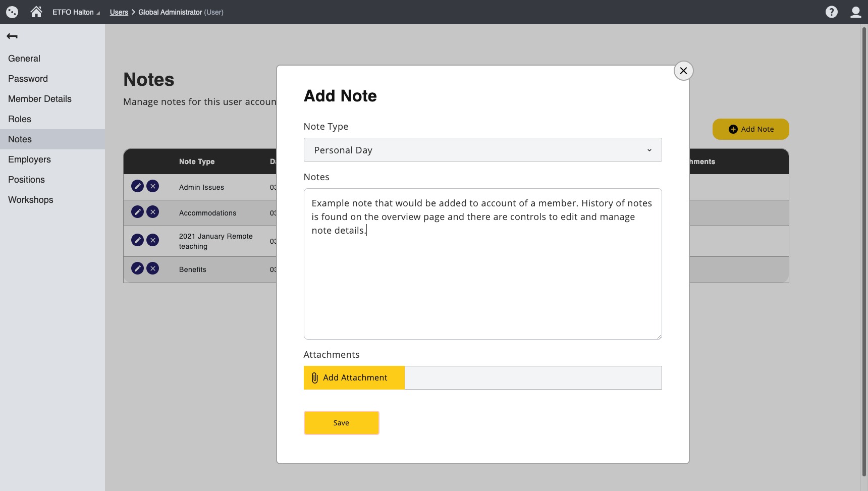Open the Note Type dropdown
Image resolution: width=868 pixels, height=491 pixels.
coord(482,150)
